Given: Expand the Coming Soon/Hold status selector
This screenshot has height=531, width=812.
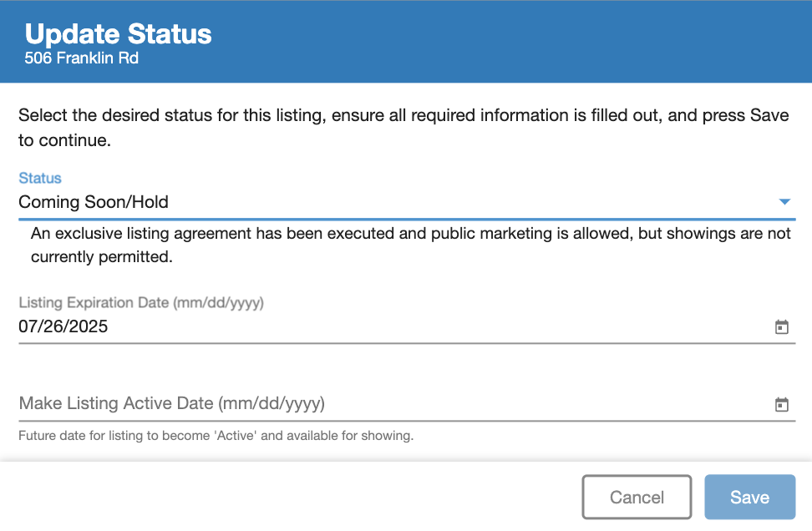Looking at the screenshot, I should 784,201.
